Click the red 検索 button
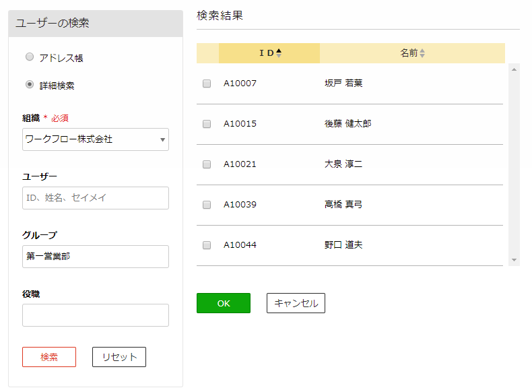The image size is (532, 392). click(x=49, y=357)
